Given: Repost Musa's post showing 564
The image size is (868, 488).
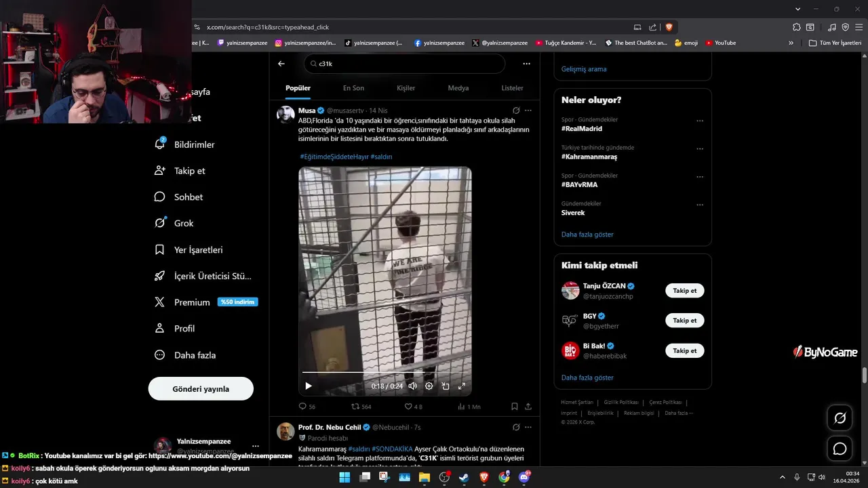Looking at the screenshot, I should click(x=361, y=407).
